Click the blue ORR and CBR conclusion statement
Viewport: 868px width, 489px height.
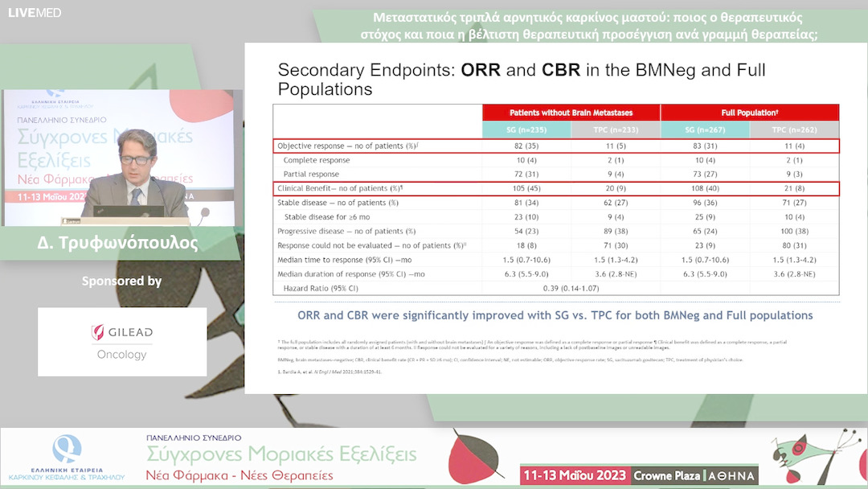(555, 315)
